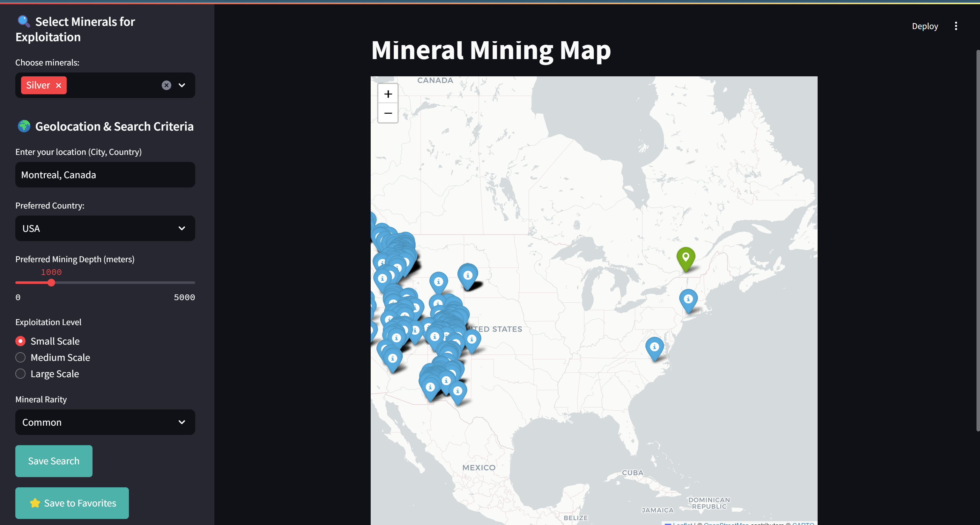Image resolution: width=980 pixels, height=525 pixels.
Task: Select Large Scale exploitation level
Action: coord(20,374)
